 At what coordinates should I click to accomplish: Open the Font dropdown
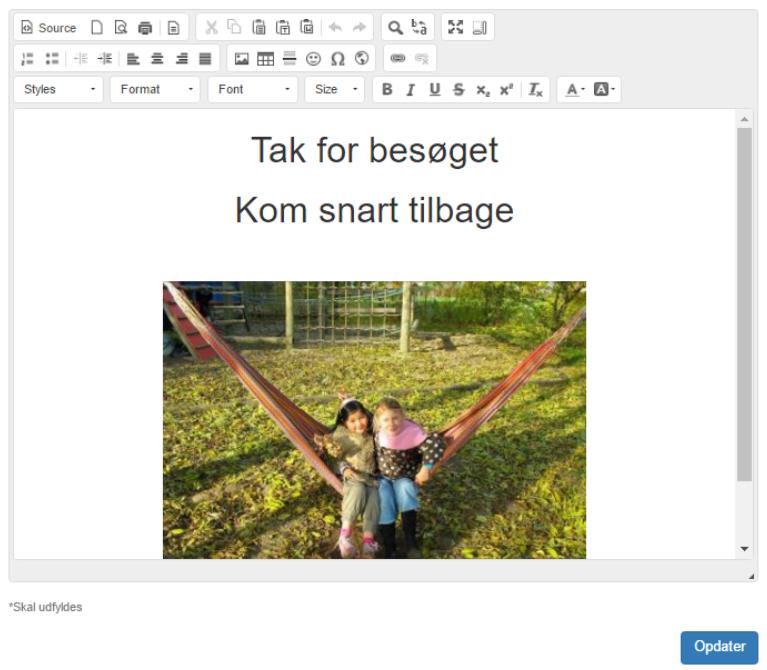coord(252,89)
